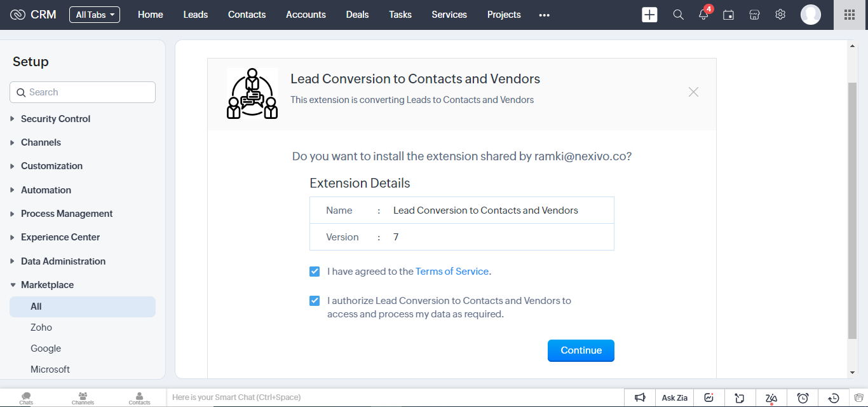Click the page vertical scrollbar thumb
This screenshot has width=868, height=407.
tap(852, 210)
